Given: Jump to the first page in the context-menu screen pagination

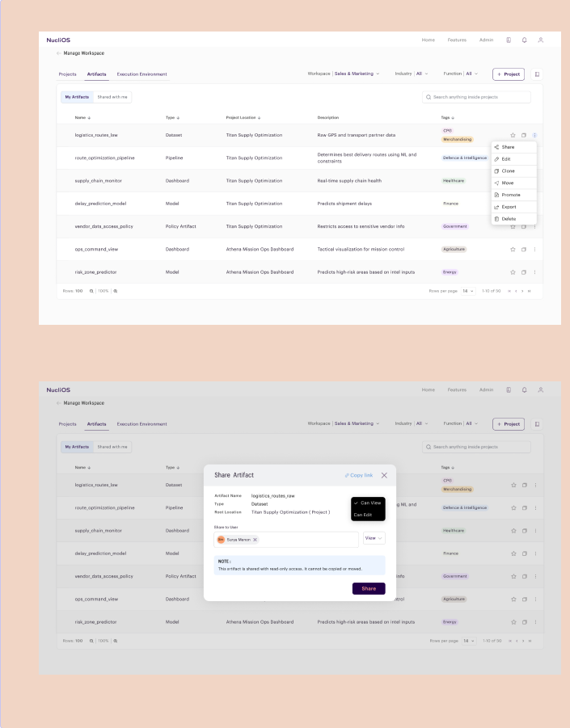Looking at the screenshot, I should coord(509,291).
